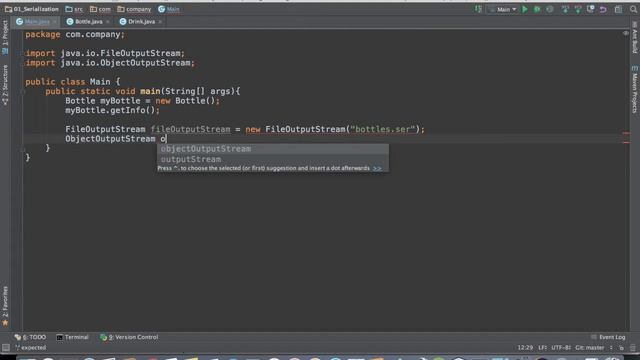
Task: Open the company breadcrumb folder
Action: point(134,9)
